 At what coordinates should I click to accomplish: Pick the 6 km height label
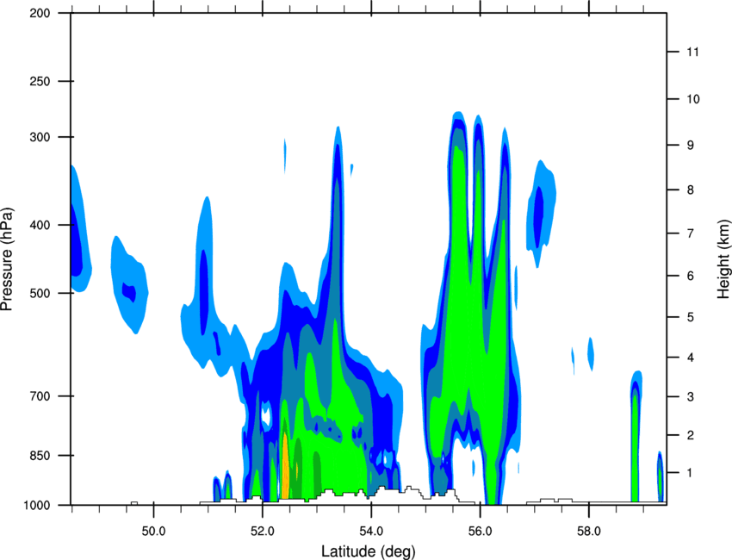pos(690,276)
